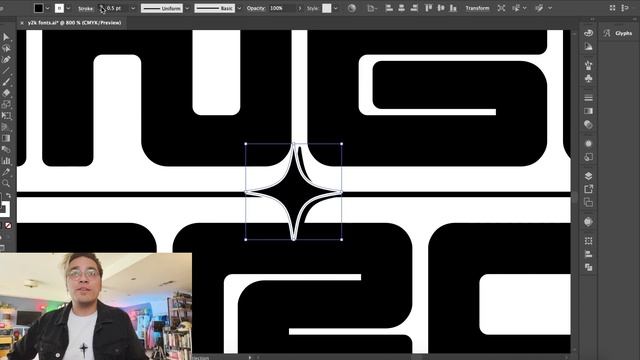
Task: Select the Free Transform tool
Action: point(6,116)
